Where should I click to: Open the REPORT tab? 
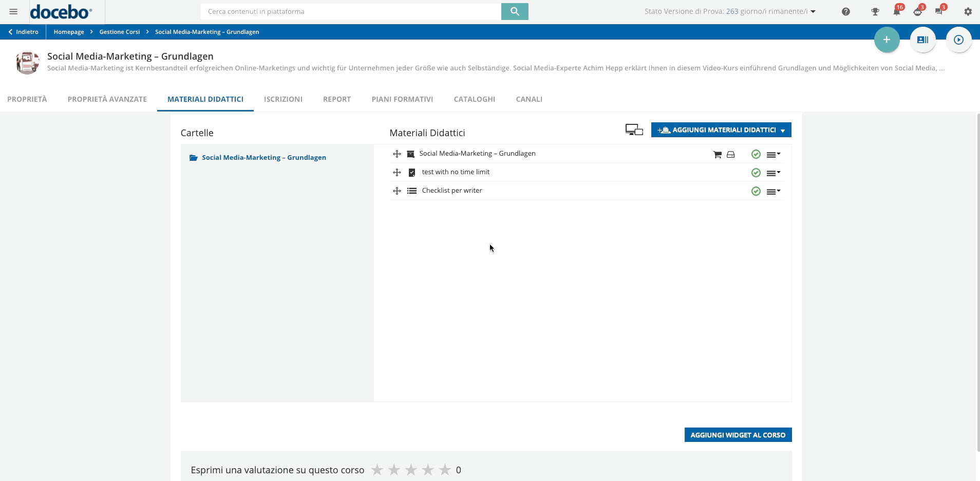point(336,99)
